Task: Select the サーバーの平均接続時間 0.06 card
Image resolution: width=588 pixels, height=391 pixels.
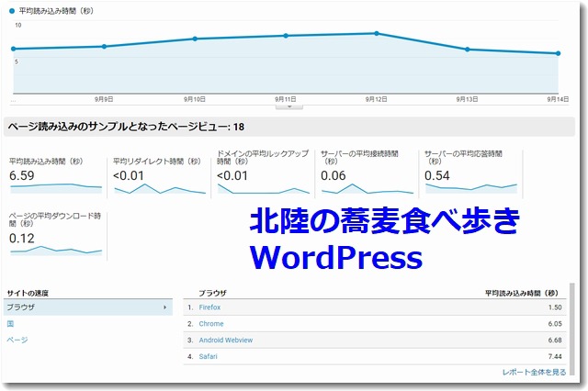Action: pos(367,174)
